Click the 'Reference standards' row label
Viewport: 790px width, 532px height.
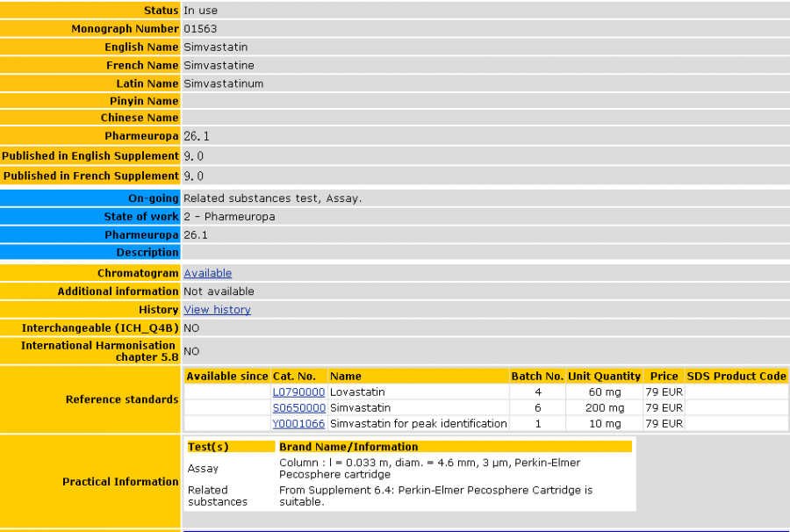click(x=122, y=399)
